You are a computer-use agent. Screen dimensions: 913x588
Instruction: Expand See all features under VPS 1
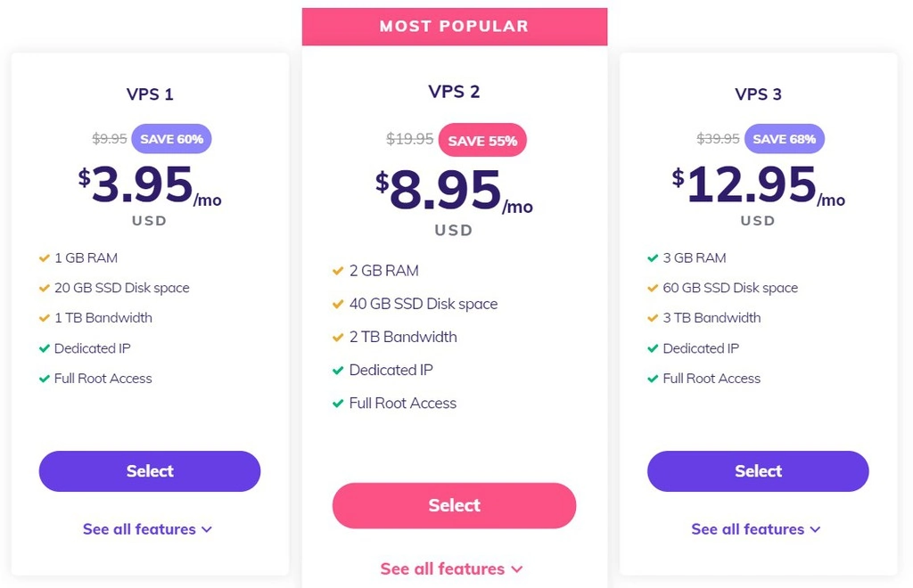(148, 529)
